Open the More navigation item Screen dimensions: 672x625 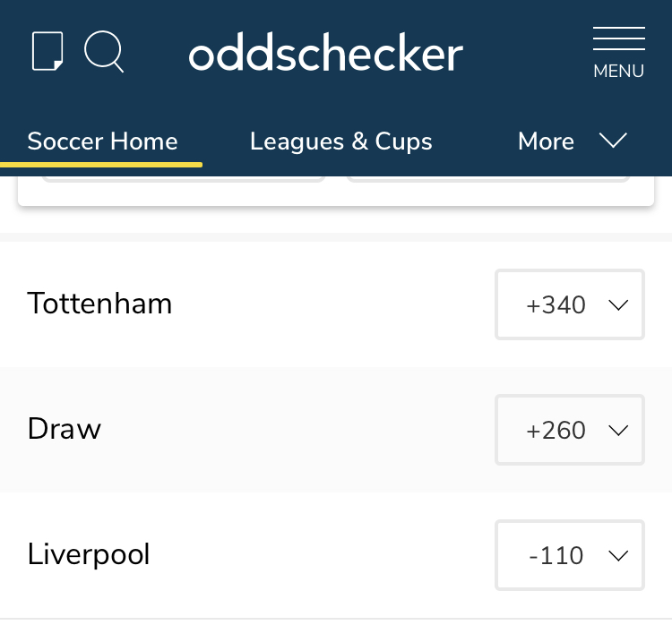coord(546,141)
